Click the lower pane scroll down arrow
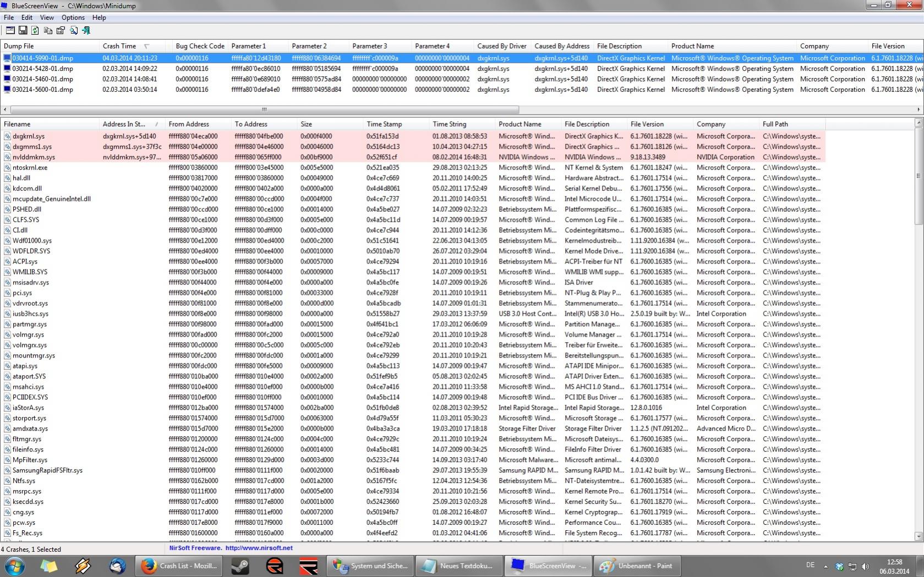The height and width of the screenshot is (577, 924). tap(918, 536)
